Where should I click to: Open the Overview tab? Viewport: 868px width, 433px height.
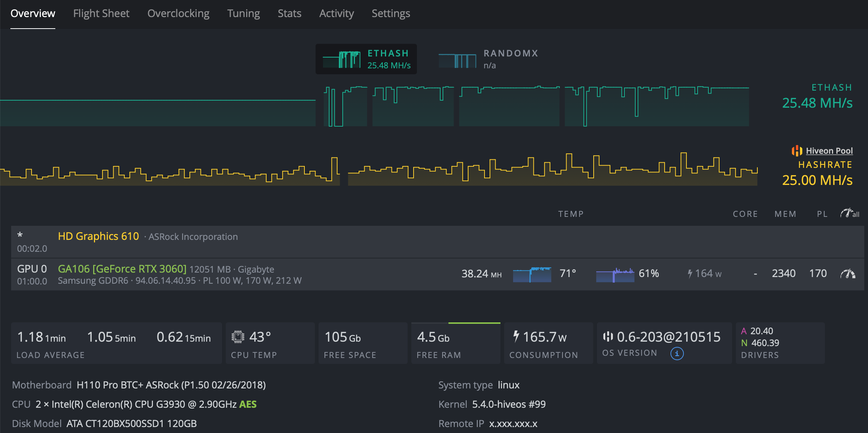[33, 13]
